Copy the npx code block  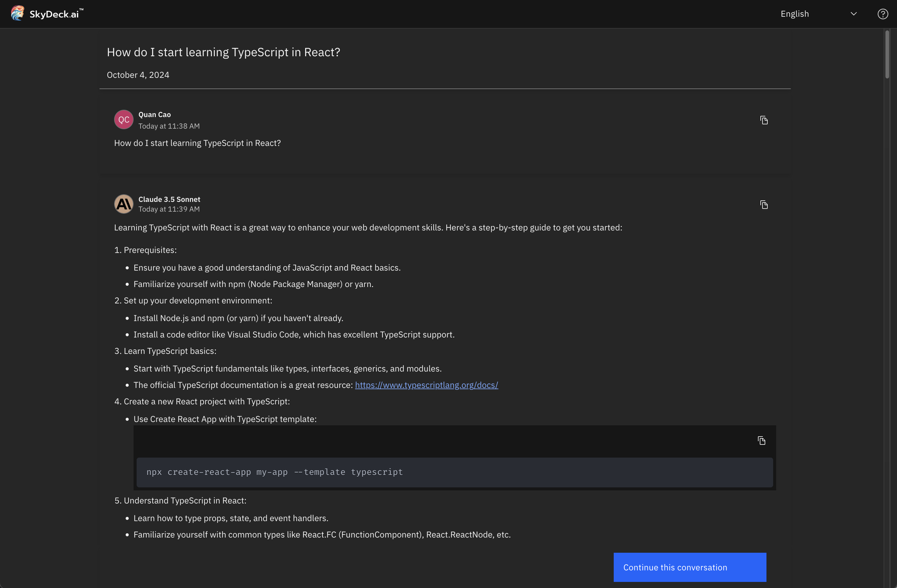[761, 440]
